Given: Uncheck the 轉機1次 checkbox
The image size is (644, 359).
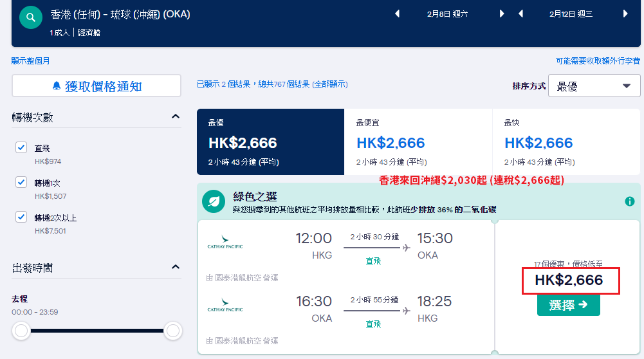Looking at the screenshot, I should tap(21, 182).
